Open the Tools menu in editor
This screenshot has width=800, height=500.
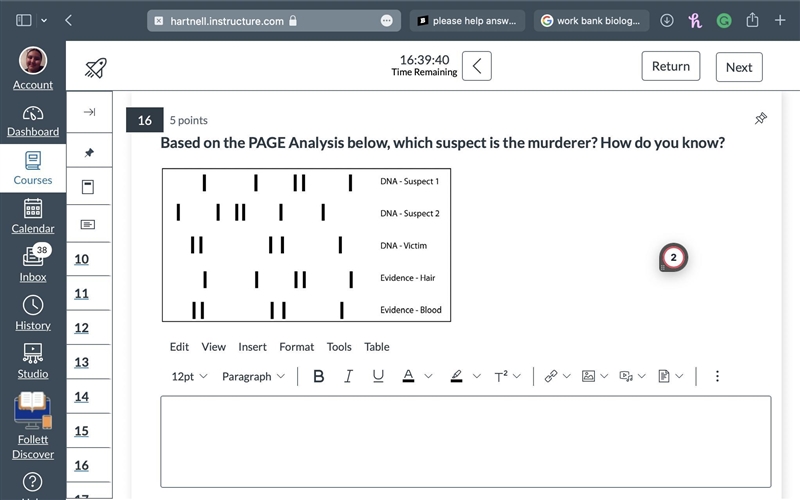[x=339, y=347]
